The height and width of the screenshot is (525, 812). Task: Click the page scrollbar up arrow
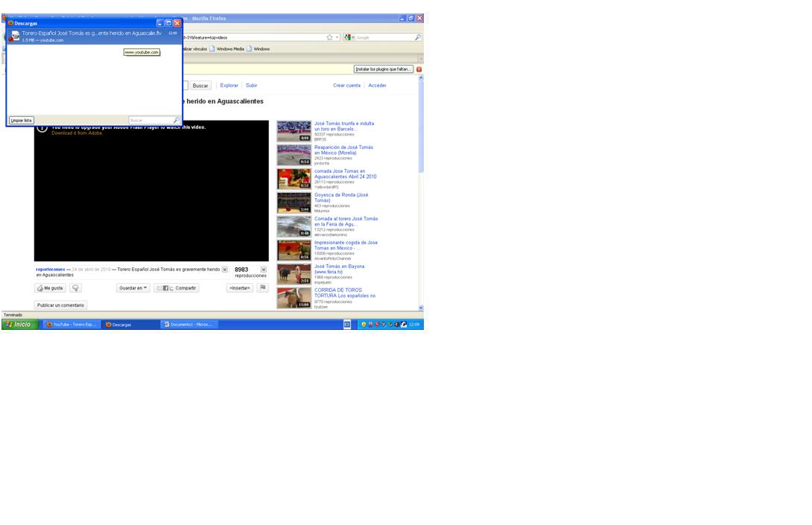[420, 77]
